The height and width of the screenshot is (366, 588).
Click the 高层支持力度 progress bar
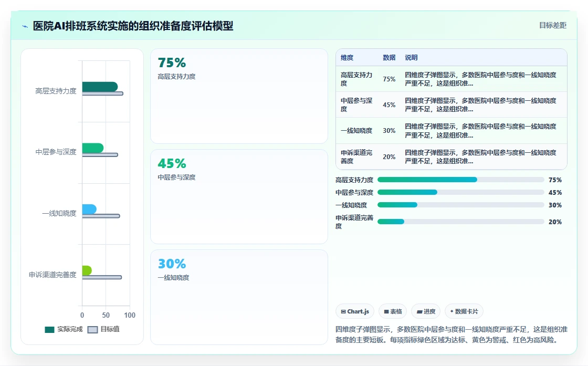(x=461, y=180)
